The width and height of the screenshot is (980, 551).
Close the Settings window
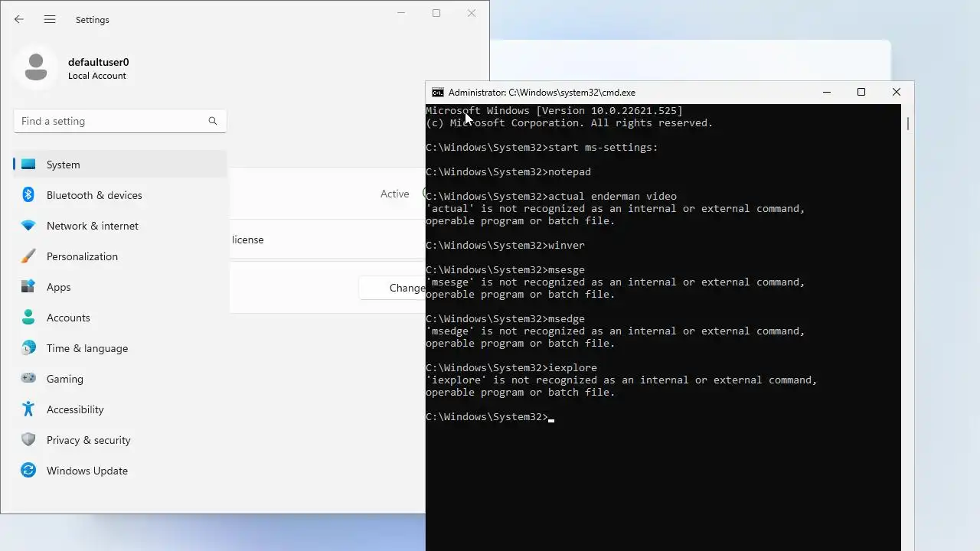[x=472, y=13]
